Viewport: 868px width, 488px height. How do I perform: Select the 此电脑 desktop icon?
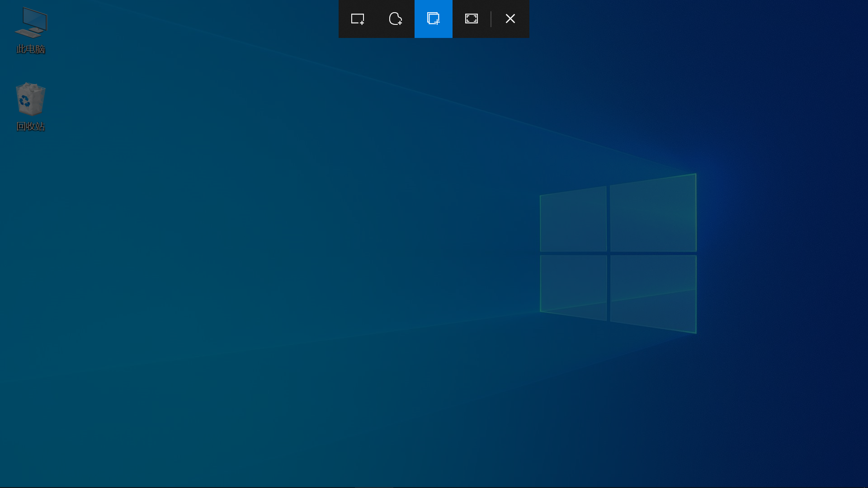click(x=31, y=23)
